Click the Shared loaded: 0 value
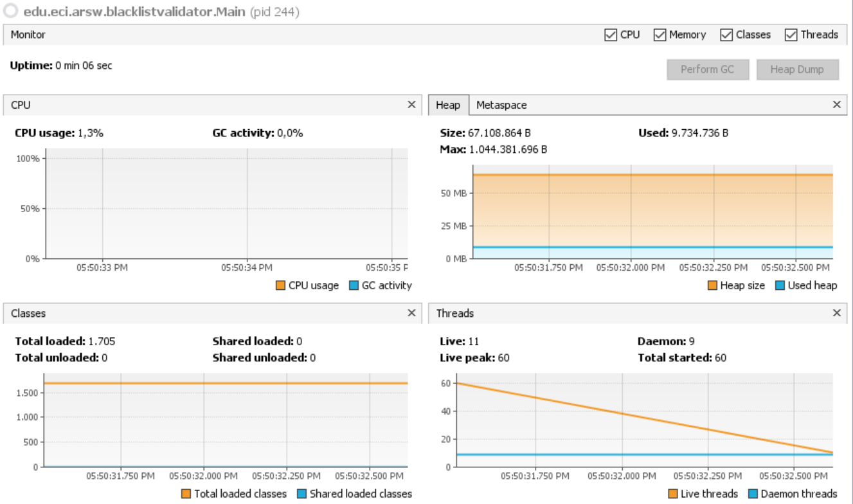Viewport: 853px width, 504px height. coord(257,341)
